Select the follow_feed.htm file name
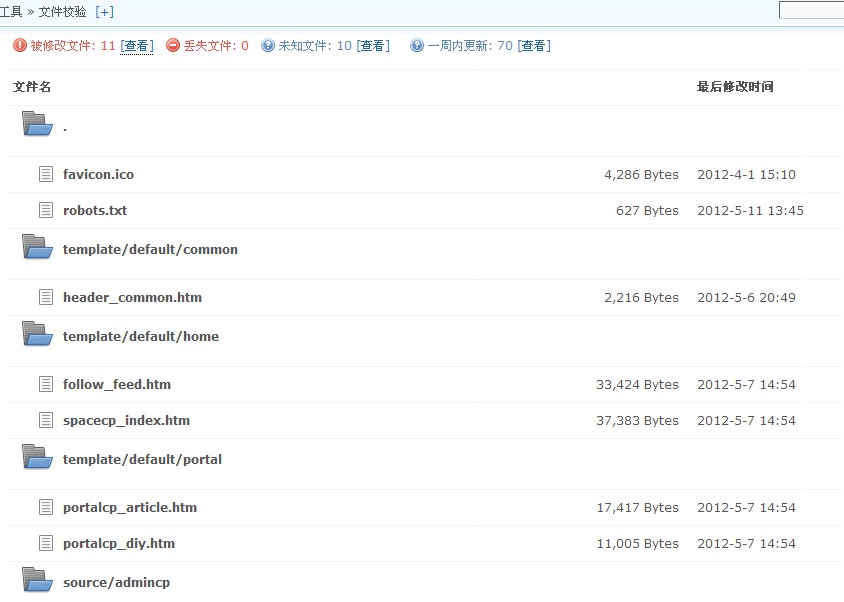 coord(116,384)
